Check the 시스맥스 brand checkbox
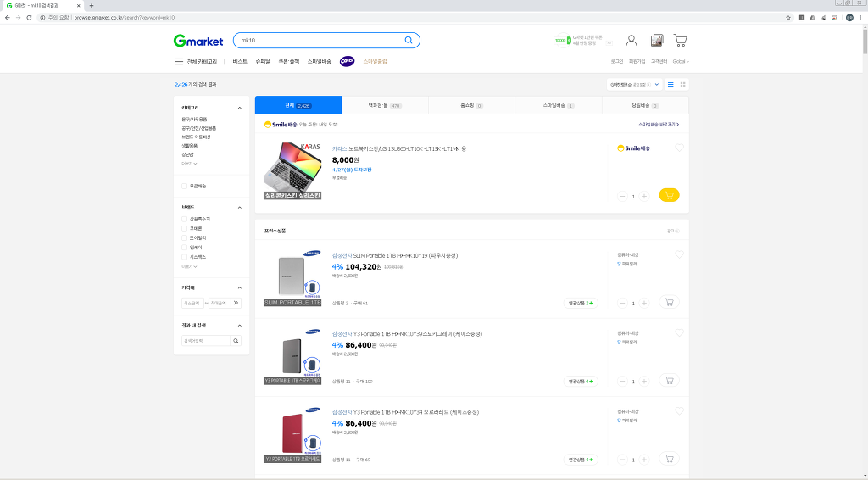868x480 pixels. [184, 257]
